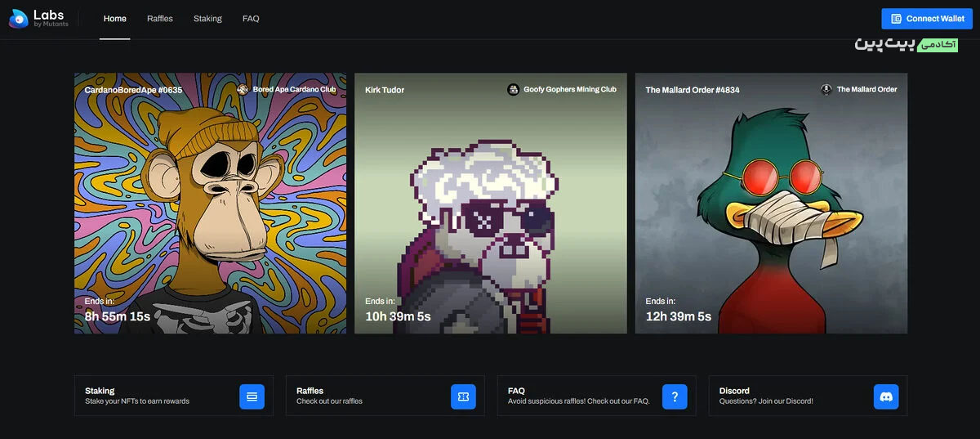Click the blue FAQ question mark icon
Viewport: 980px width, 439px height.
coord(675,396)
